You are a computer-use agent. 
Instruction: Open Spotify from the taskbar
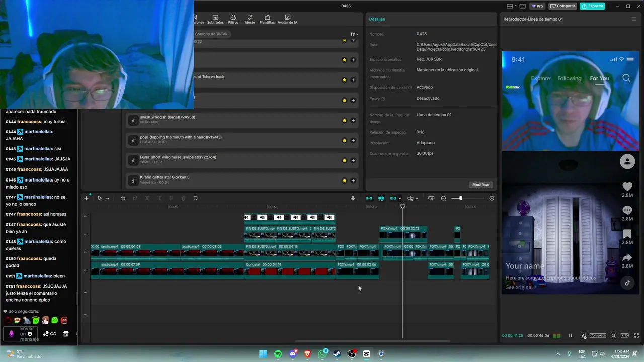pyautogui.click(x=278, y=354)
